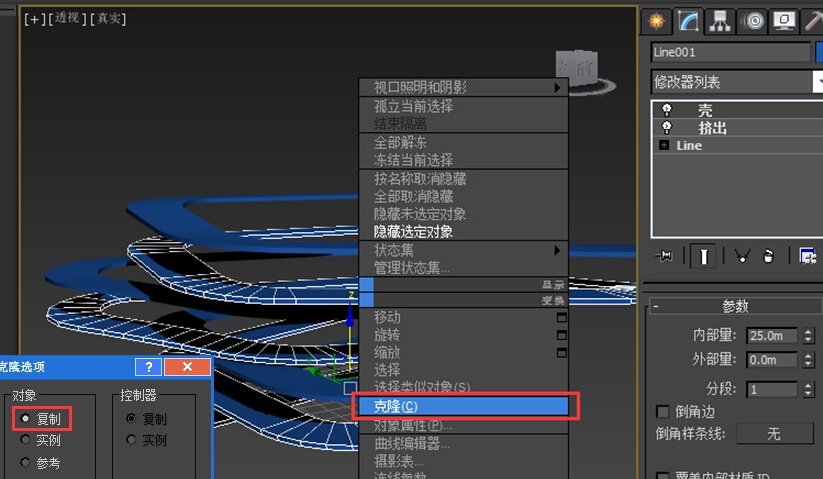Click 内部量 spinner arrows
Image resolution: width=823 pixels, height=479 pixels.
808,335
